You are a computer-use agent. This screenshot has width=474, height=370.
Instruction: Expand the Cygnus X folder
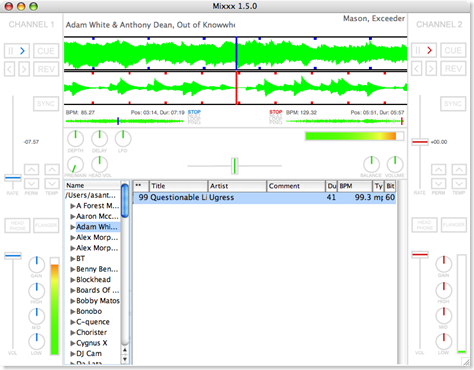72,343
